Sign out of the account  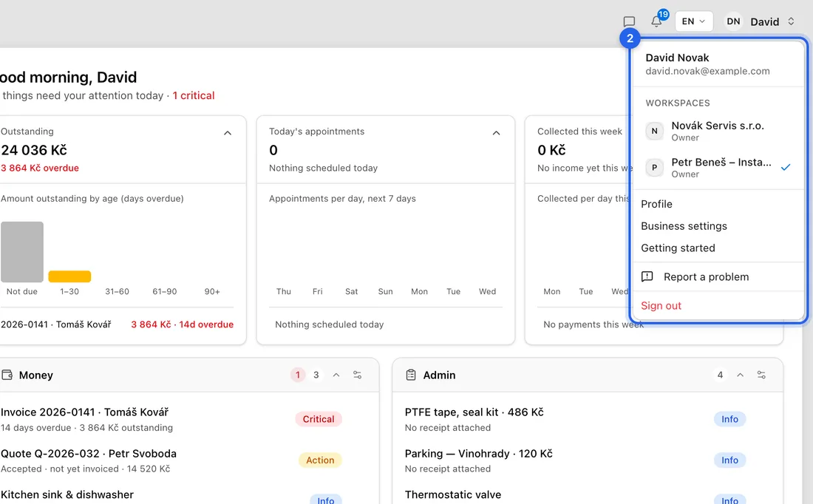[661, 305]
